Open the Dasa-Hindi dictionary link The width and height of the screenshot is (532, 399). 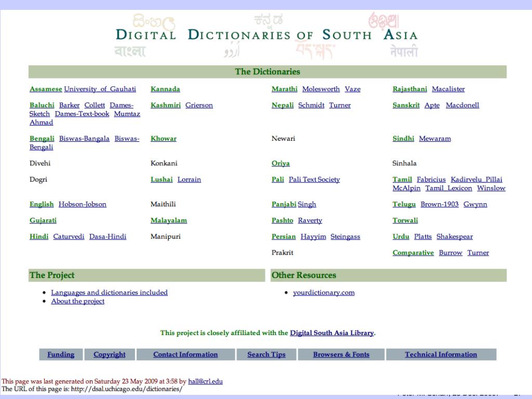108,236
